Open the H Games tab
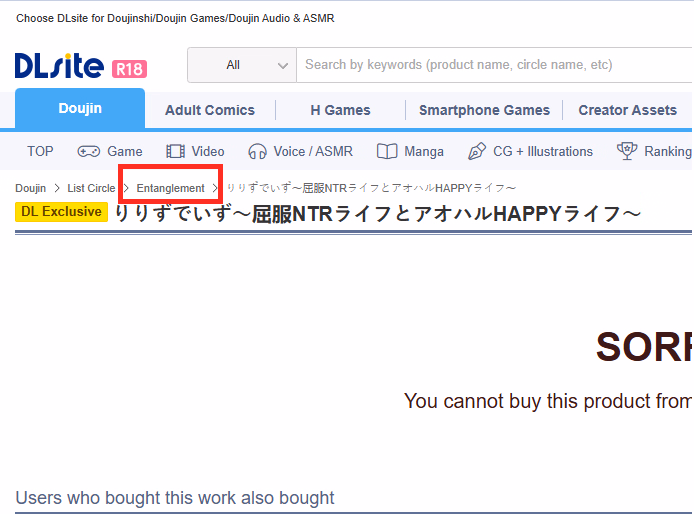Image resolution: width=694 pixels, height=514 pixels. (x=340, y=110)
